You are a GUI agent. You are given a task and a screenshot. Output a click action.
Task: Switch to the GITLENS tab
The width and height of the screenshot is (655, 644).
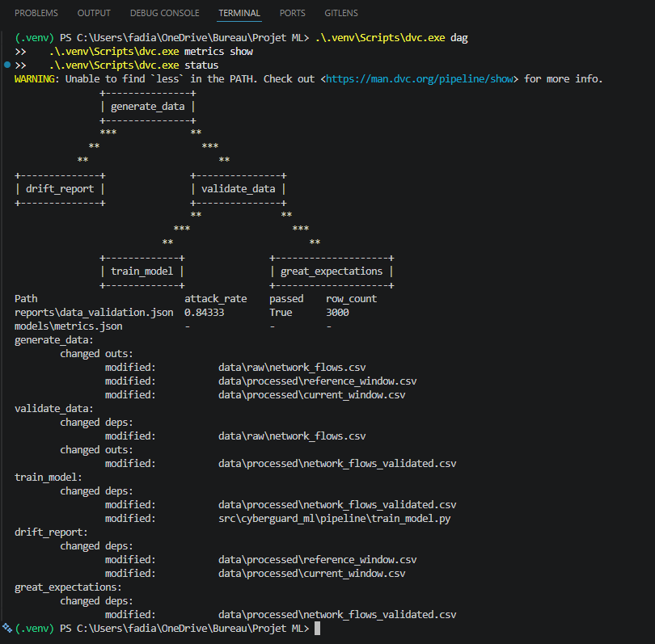click(341, 13)
